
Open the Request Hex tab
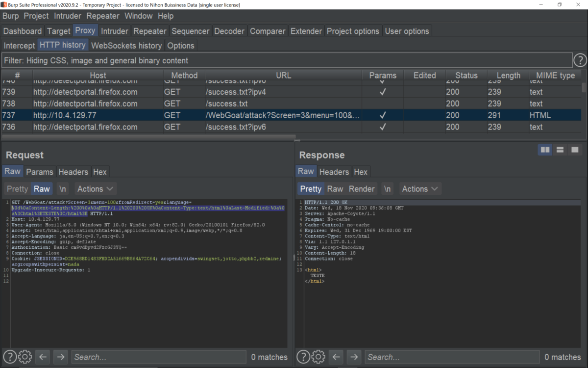click(100, 172)
